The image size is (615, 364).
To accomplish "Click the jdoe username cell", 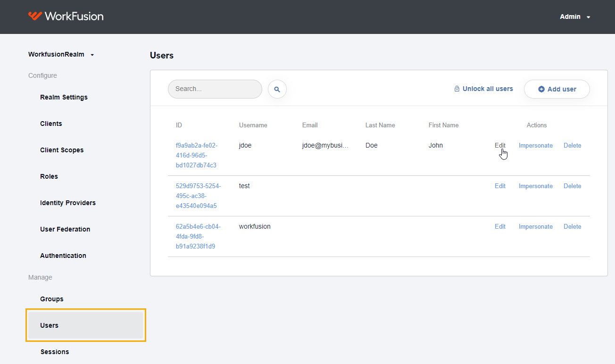I will [245, 145].
